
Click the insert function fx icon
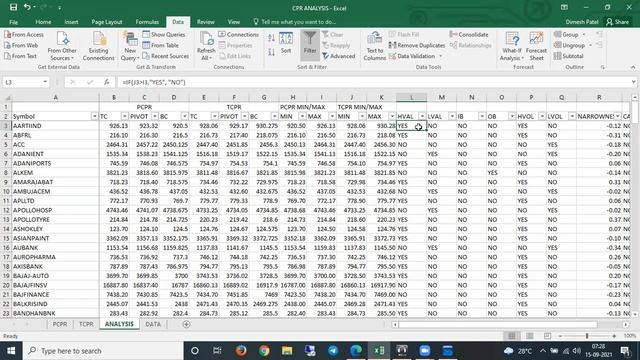click(107, 82)
